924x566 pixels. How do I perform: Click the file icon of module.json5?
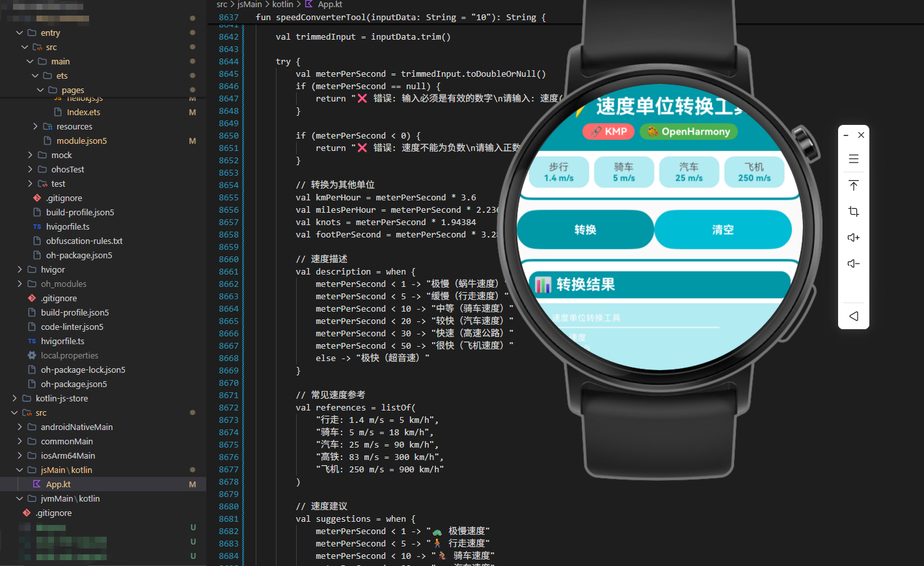48,141
